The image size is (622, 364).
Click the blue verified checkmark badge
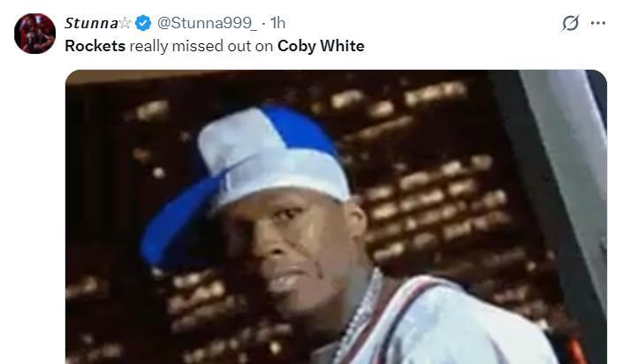[143, 23]
